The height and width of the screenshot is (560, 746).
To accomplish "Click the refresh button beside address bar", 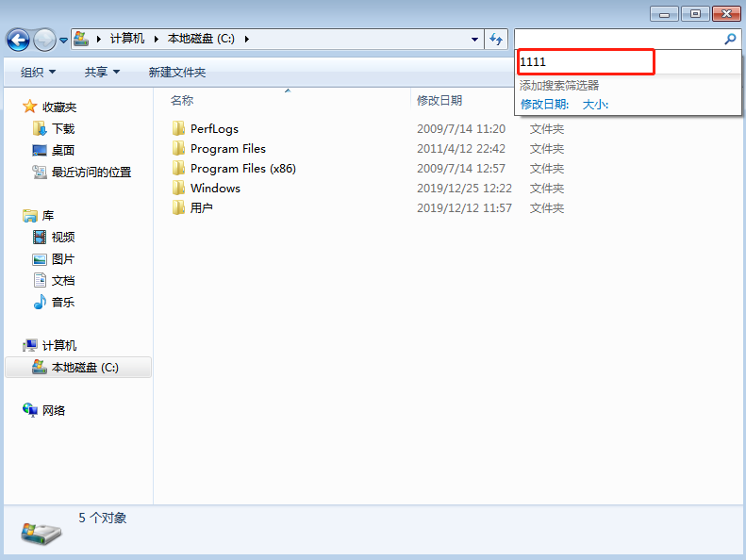I will pyautogui.click(x=497, y=40).
